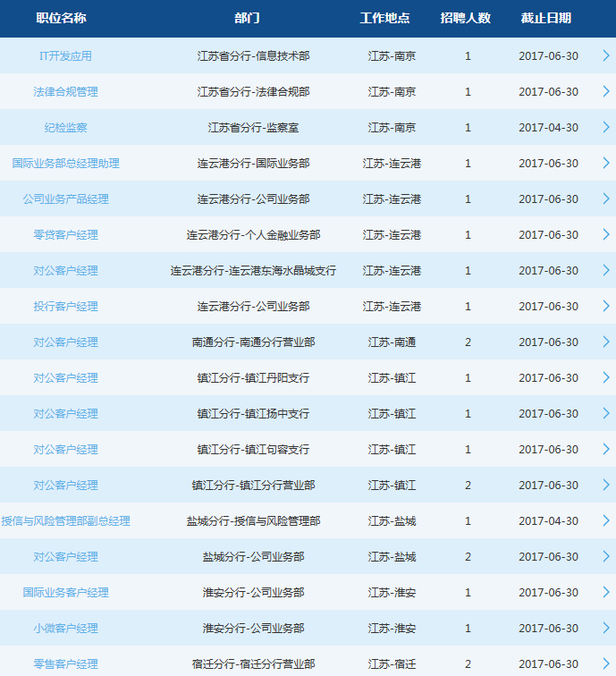616x676 pixels.
Task: Expand the 镇江丹阳支行 row chevron
Action: click(x=605, y=377)
